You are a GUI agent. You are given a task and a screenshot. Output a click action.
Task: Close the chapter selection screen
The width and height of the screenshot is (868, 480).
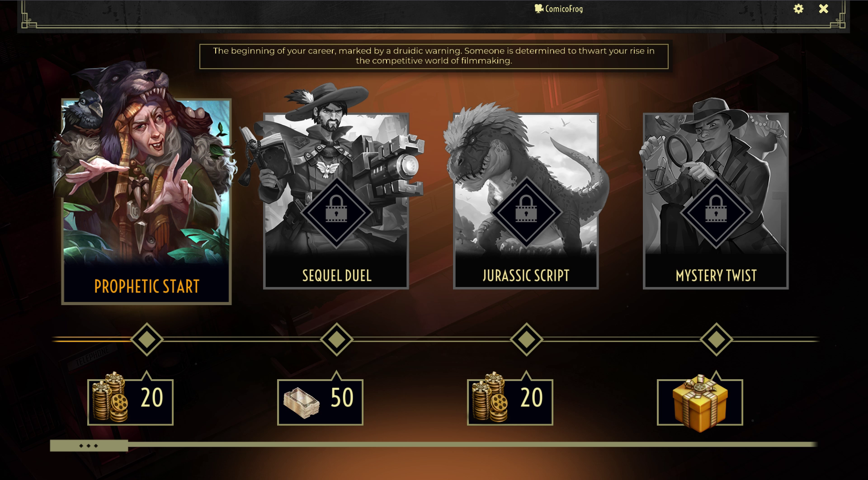point(824,9)
